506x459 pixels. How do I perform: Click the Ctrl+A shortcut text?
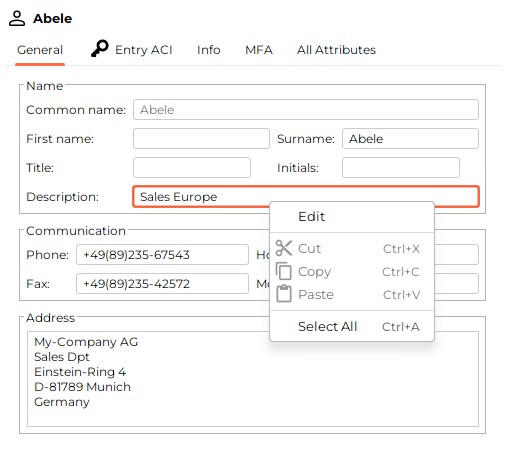[x=401, y=327]
